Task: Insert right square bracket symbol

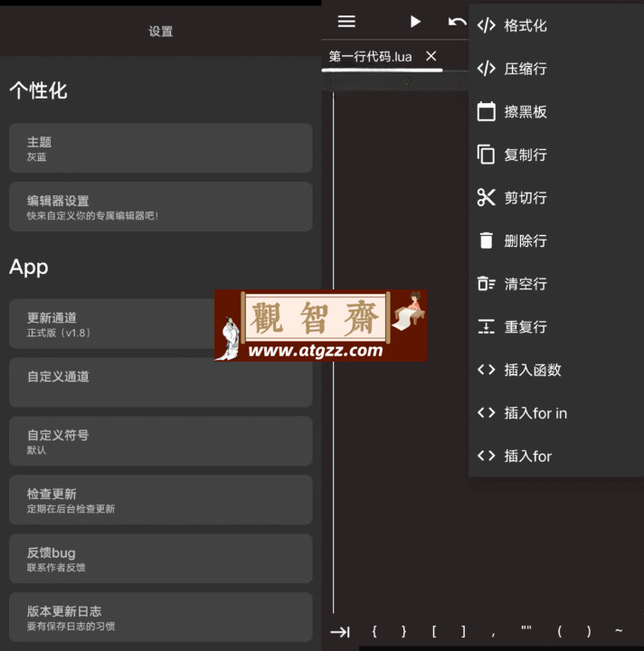Action: coord(463,631)
